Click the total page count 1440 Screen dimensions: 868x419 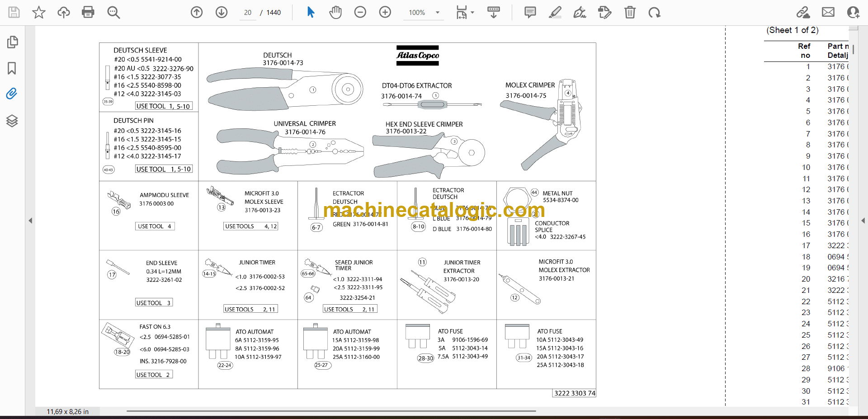pos(274,13)
